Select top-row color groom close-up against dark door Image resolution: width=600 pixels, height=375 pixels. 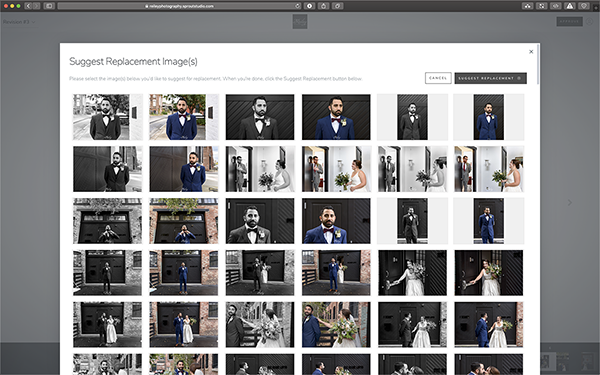(336, 117)
